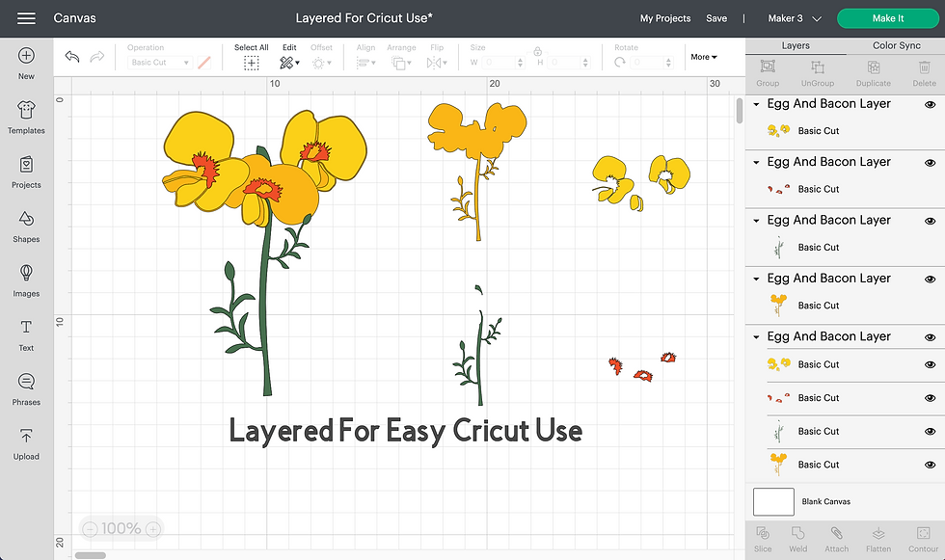Click the Height size field
Viewport: 945px width, 560px height.
coord(569,62)
